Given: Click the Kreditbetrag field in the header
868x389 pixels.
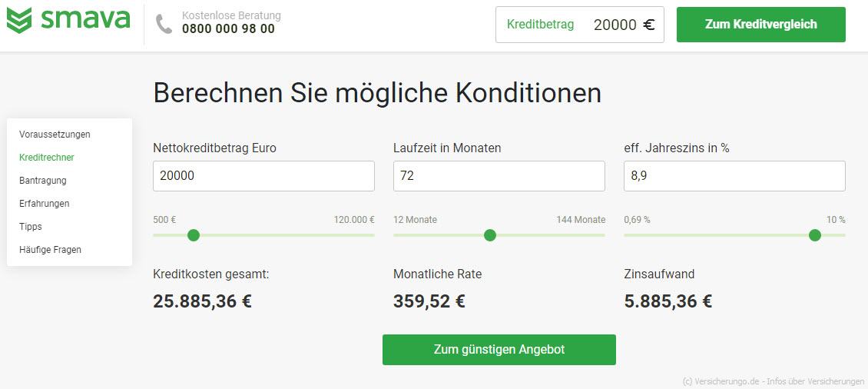Looking at the screenshot, I should 580,25.
